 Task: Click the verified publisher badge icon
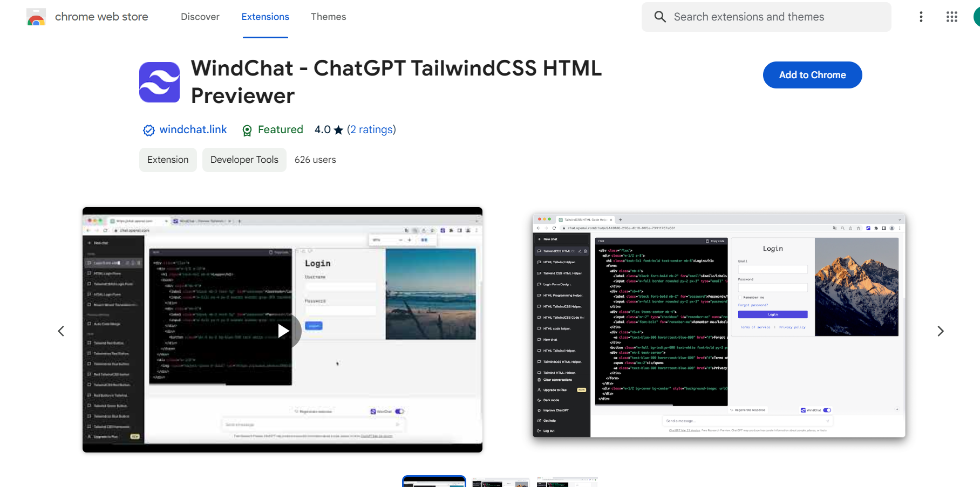[x=148, y=130]
